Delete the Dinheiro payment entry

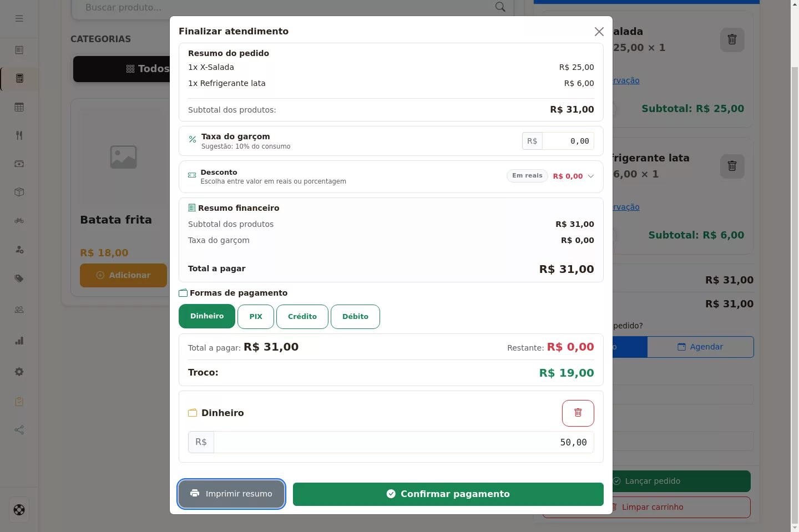coord(578,413)
